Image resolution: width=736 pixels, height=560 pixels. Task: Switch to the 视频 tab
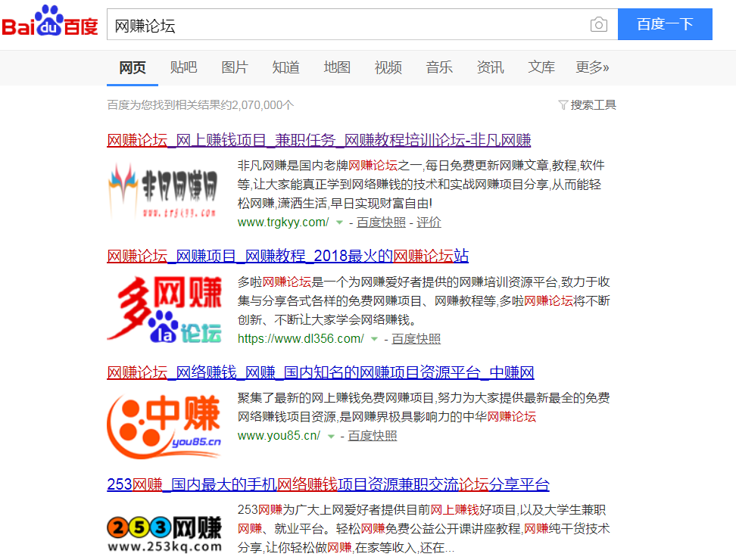point(388,67)
